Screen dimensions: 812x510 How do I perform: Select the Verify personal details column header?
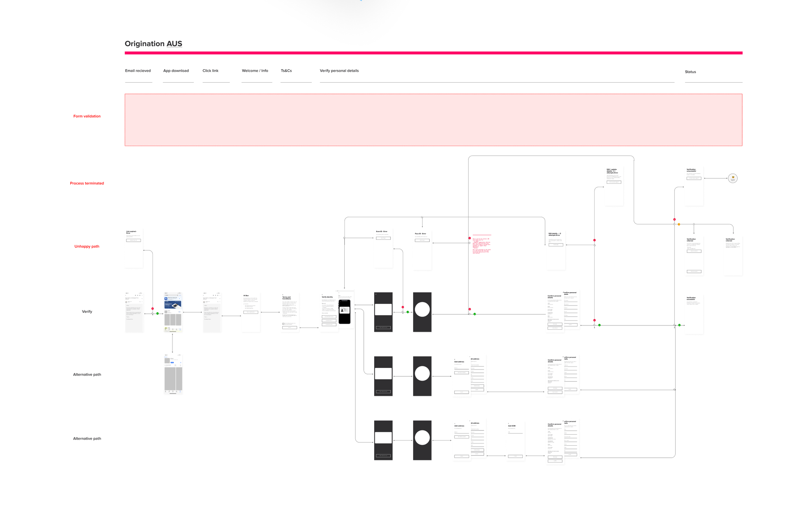(x=339, y=71)
